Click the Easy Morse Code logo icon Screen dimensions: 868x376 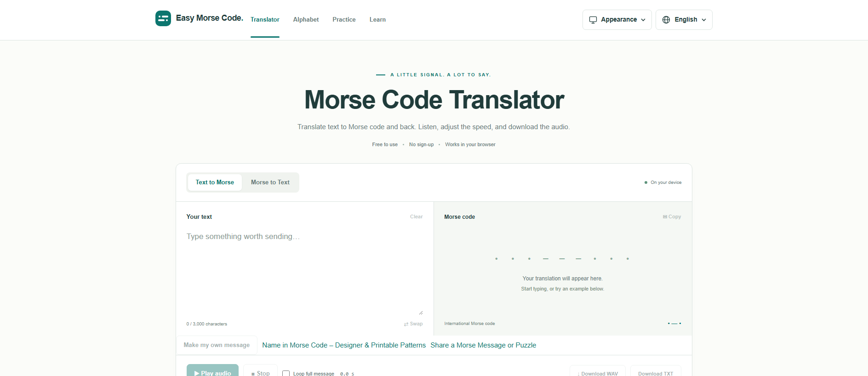coord(163,18)
